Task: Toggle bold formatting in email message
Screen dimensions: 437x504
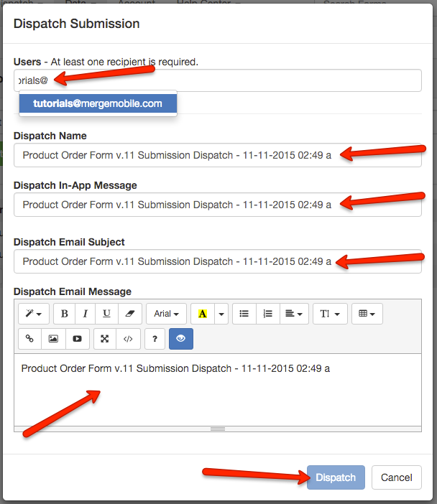Action: point(65,314)
